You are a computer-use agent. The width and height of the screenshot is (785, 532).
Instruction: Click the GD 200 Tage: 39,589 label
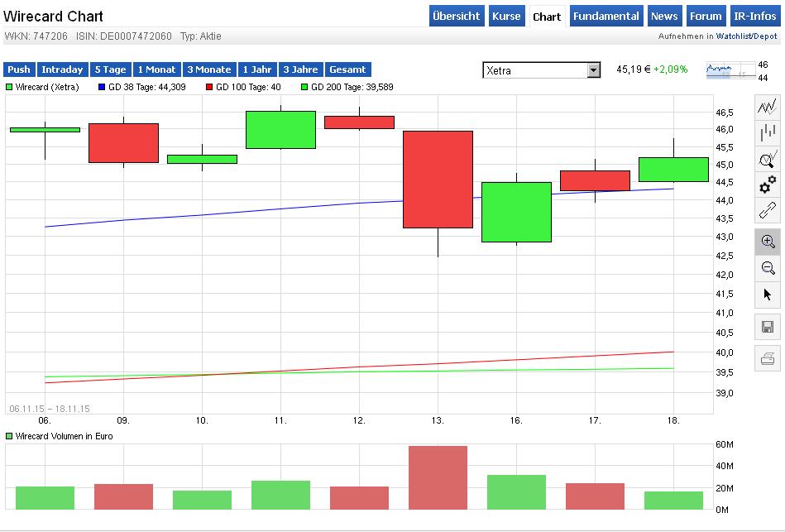pos(352,87)
